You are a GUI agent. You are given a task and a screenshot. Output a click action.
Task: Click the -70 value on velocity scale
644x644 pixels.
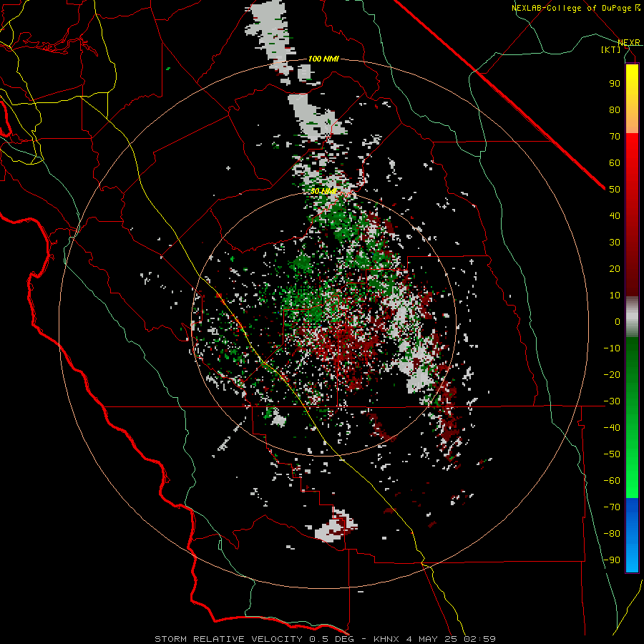pos(612,507)
